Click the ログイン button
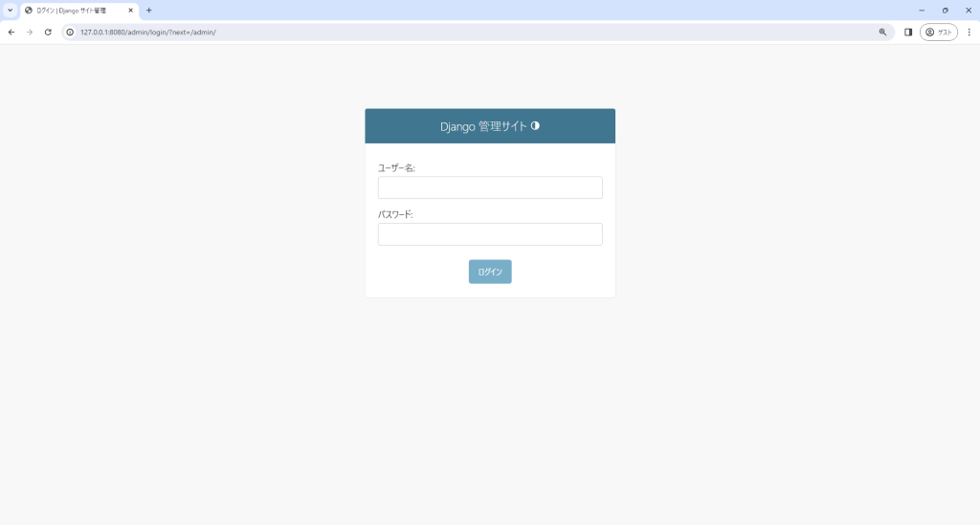 [x=490, y=272]
